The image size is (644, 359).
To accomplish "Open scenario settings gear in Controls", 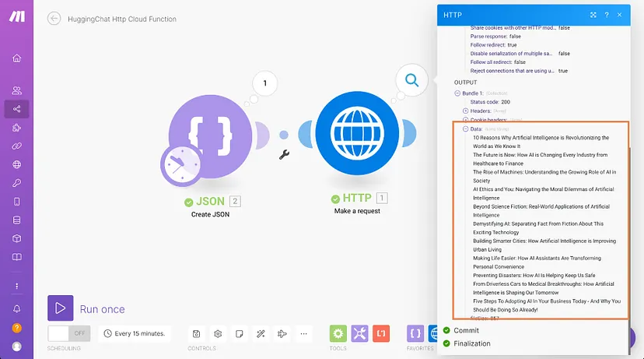I will [219, 333].
